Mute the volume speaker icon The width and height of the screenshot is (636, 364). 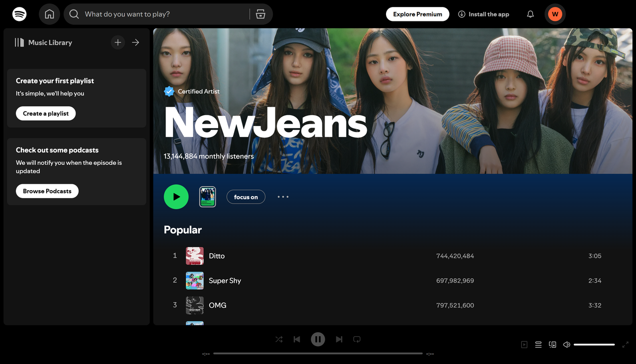point(566,345)
